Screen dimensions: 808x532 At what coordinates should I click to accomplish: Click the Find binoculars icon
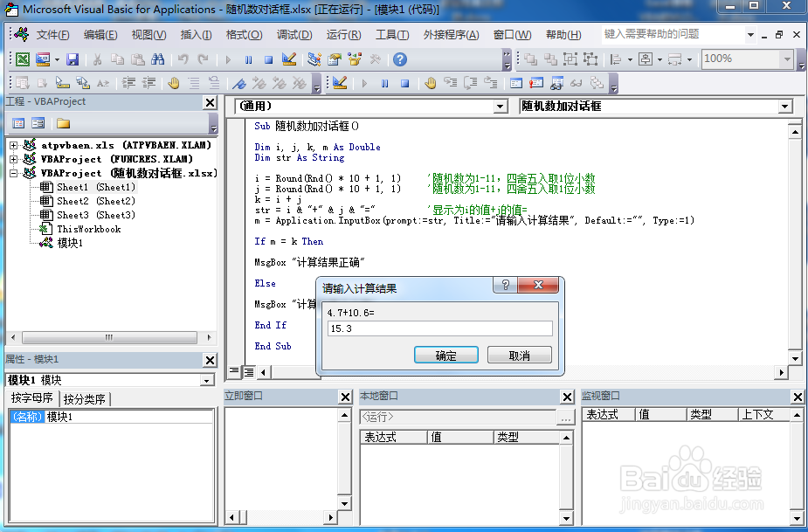[x=158, y=59]
